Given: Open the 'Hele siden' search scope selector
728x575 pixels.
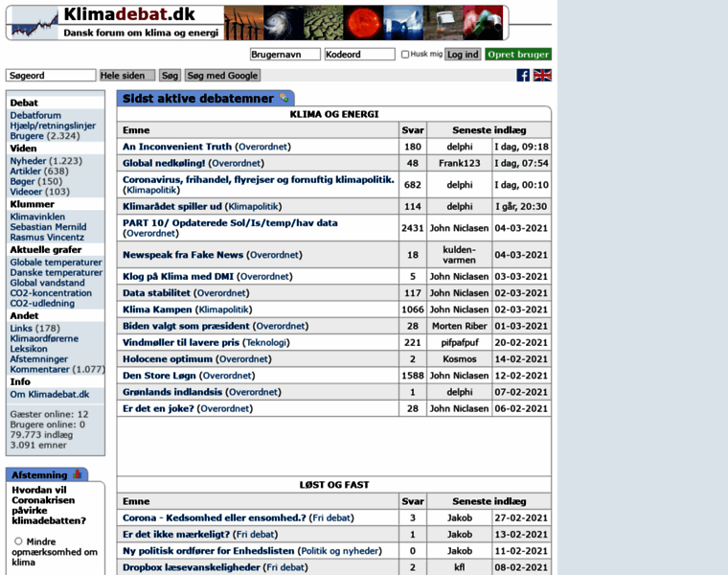Looking at the screenshot, I should click(127, 76).
